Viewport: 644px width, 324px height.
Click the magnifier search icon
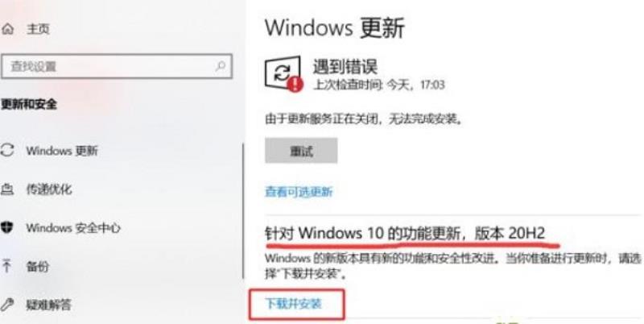click(221, 66)
